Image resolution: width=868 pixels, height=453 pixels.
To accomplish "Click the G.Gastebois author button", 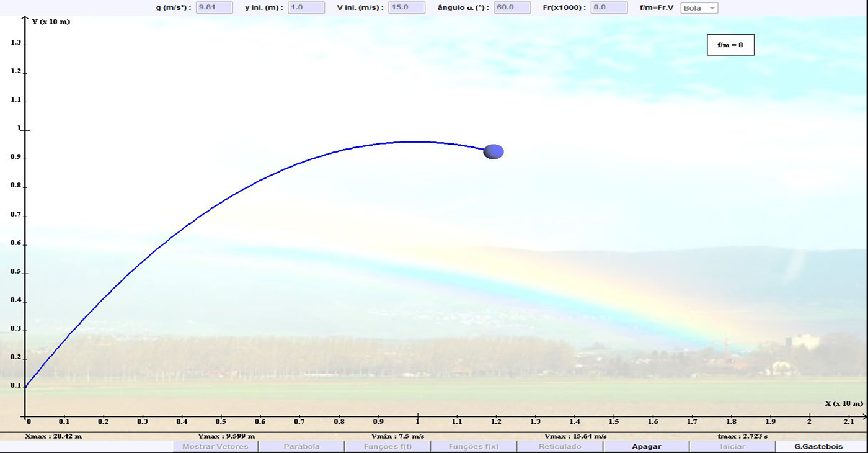I will pyautogui.click(x=818, y=446).
